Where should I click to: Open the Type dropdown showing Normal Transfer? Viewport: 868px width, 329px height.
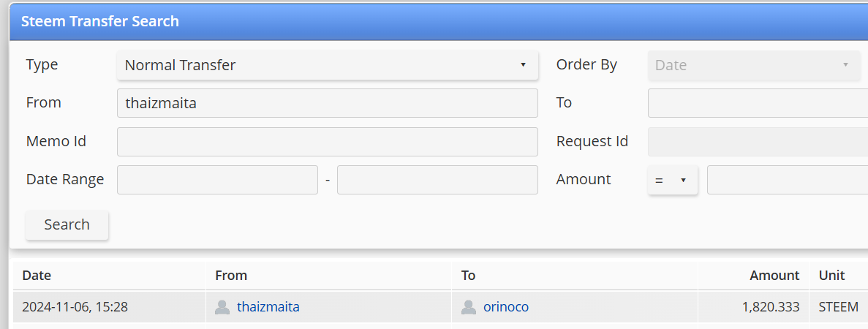click(327, 65)
